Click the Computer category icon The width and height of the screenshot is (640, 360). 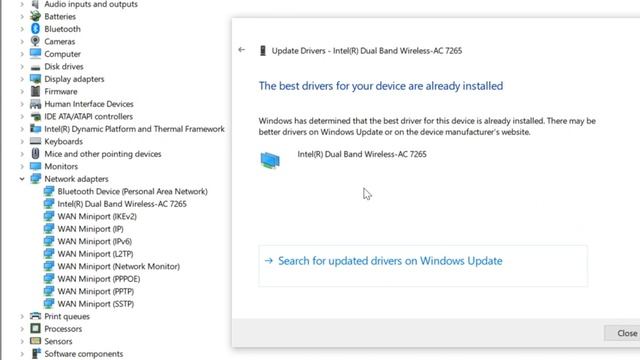36,53
